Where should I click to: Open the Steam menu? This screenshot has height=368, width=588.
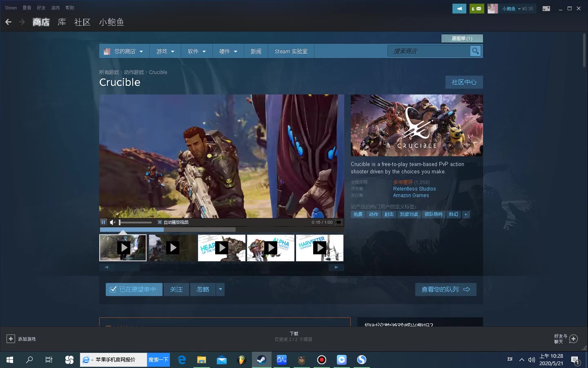tap(11, 8)
